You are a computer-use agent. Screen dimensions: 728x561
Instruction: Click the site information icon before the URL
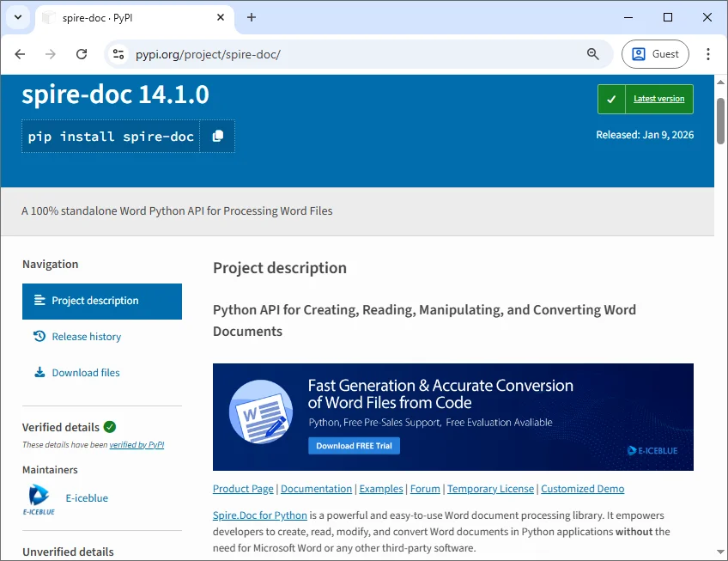pyautogui.click(x=116, y=53)
